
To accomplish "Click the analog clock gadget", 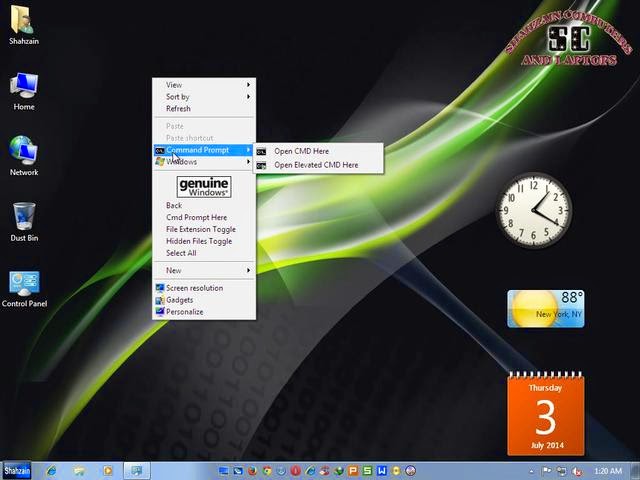I will tap(533, 210).
